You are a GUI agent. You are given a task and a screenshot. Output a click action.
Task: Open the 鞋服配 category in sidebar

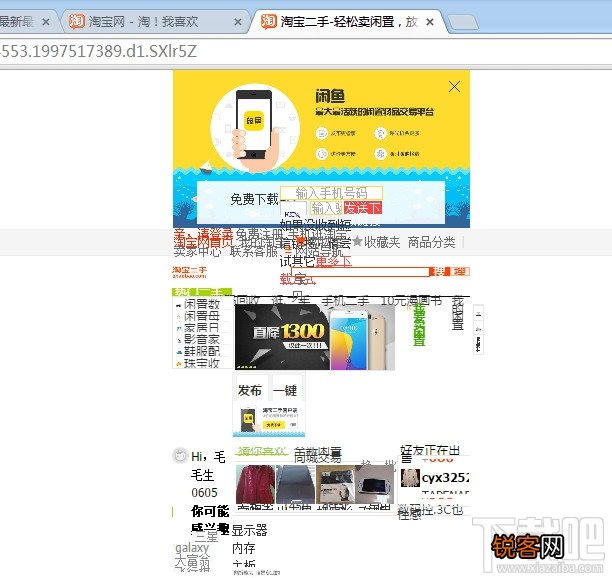(x=202, y=351)
